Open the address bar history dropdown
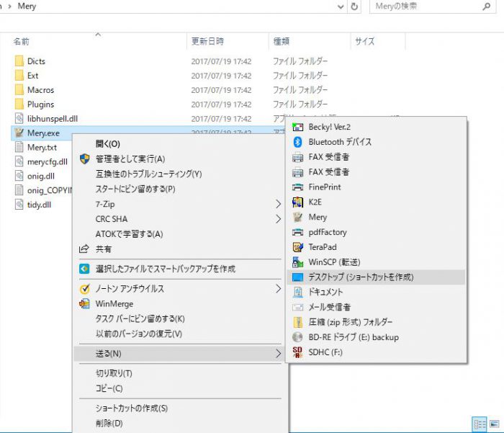 341,6
